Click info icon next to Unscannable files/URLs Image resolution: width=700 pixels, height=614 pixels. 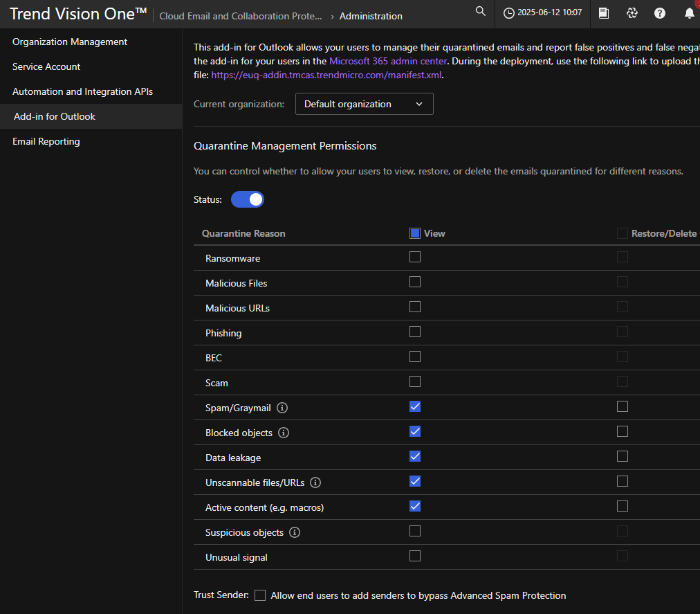316,482
